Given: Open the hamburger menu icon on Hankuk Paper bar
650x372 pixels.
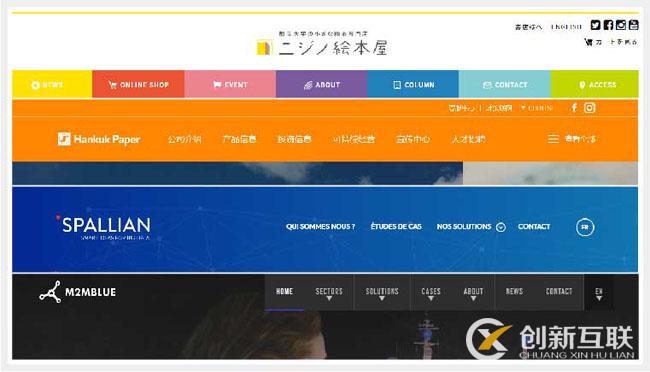Looking at the screenshot, I should pyautogui.click(x=553, y=139).
